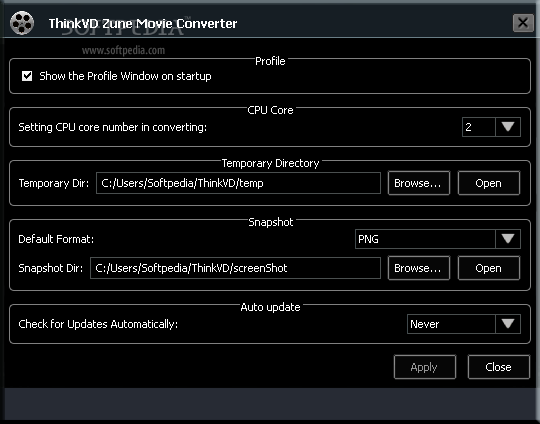This screenshot has width=540, height=424.
Task: Click the Snapshot Dir label
Action: (x=51, y=268)
